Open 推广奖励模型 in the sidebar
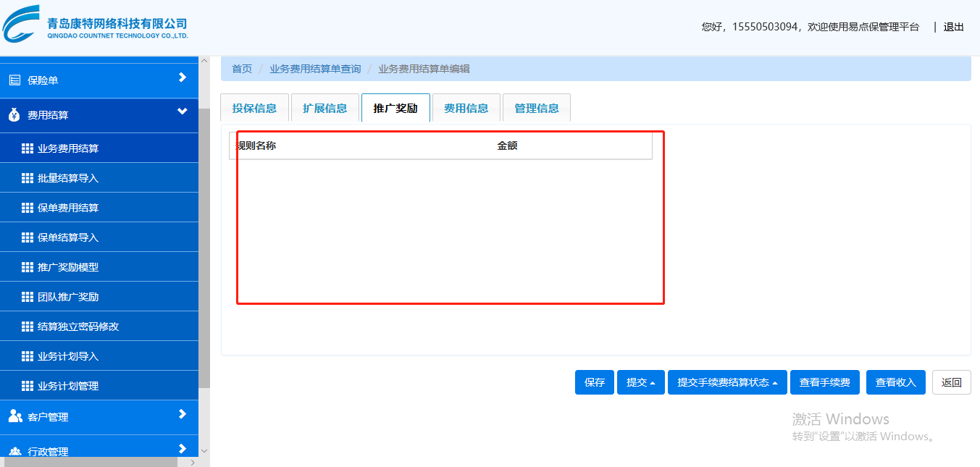 (x=99, y=267)
